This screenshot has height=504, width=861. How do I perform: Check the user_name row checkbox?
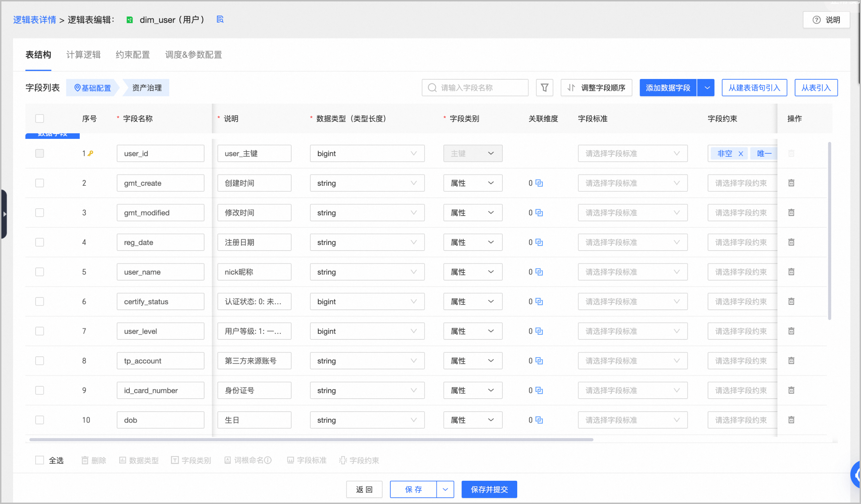click(39, 272)
